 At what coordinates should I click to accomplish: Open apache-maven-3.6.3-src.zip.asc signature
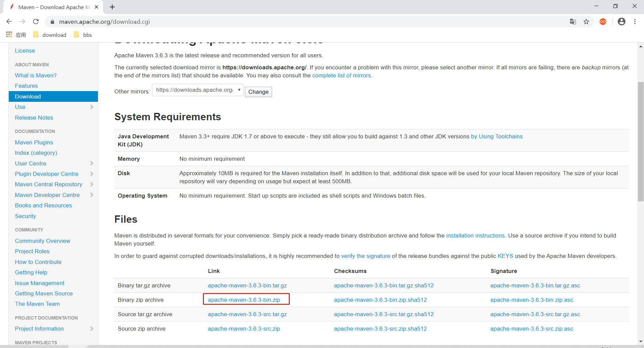click(x=532, y=329)
